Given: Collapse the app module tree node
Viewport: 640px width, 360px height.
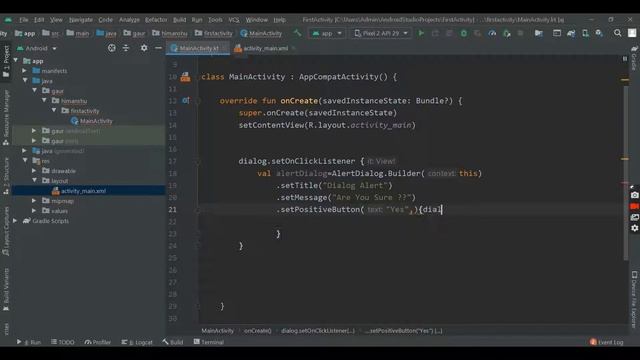Looking at the screenshot, I should click(16, 61).
